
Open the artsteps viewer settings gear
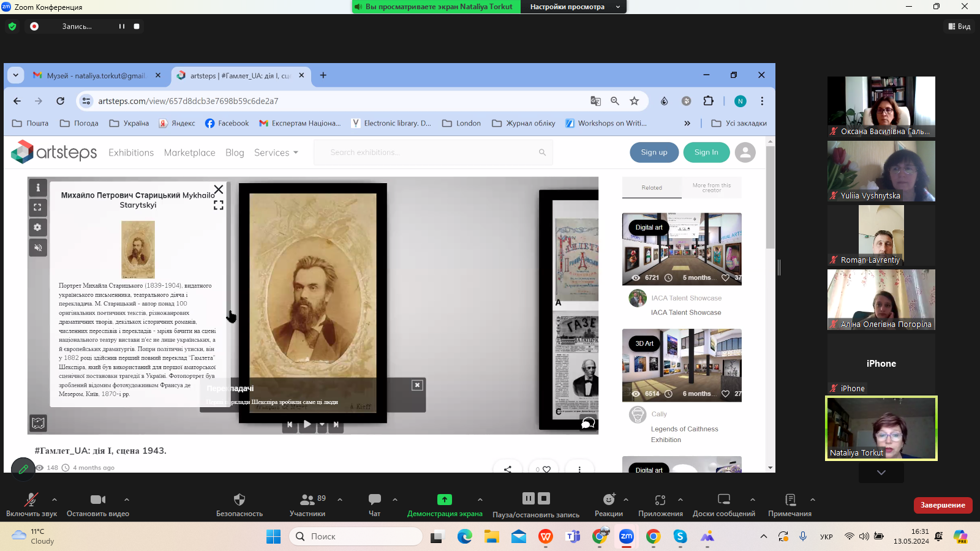[37, 228]
